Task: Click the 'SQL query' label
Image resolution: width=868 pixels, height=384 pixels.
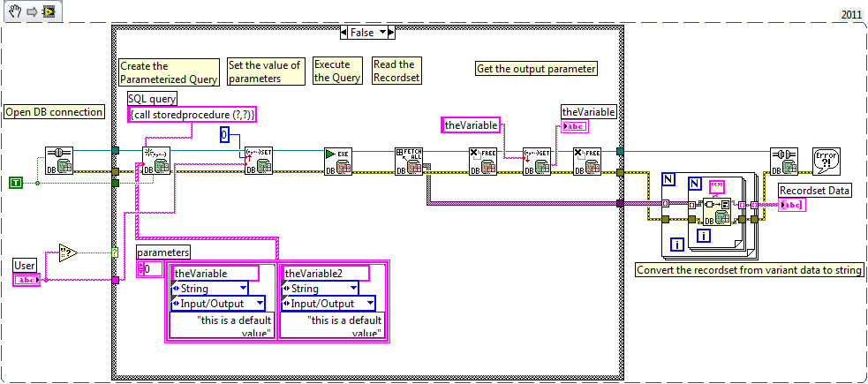Action: pyautogui.click(x=152, y=99)
